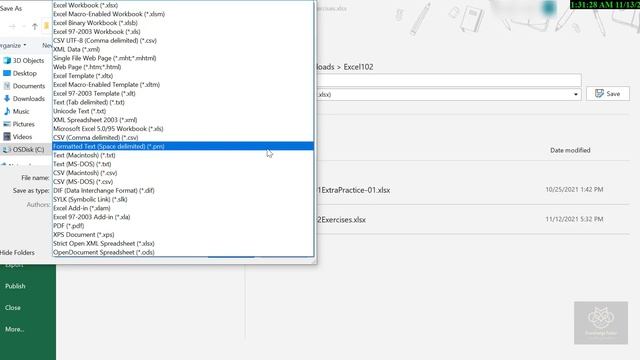Choose CSV UTF-8 (Comma delimited) format
Image resolution: width=640 pixels, height=360 pixels.
[x=183, y=40]
